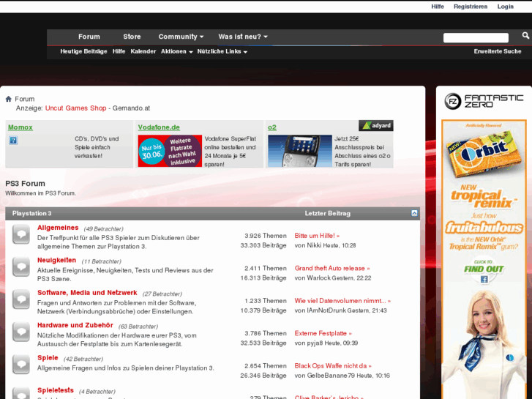
Task: Click the Registrieren link
Action: [x=471, y=7]
